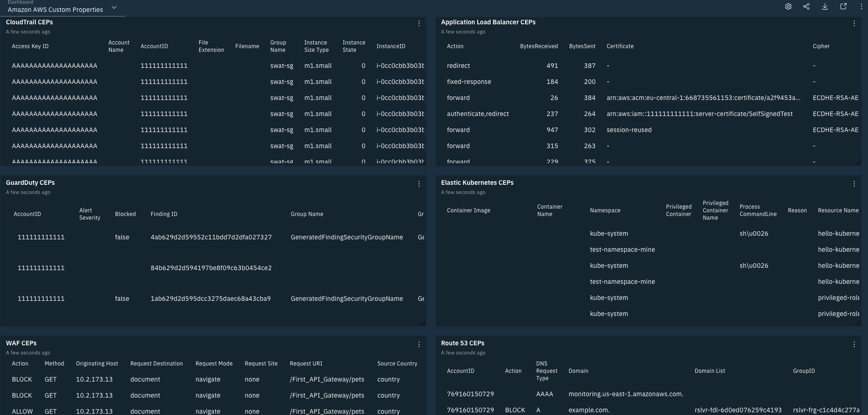
Task: Open dashboard in new window icon
Action: point(843,6)
